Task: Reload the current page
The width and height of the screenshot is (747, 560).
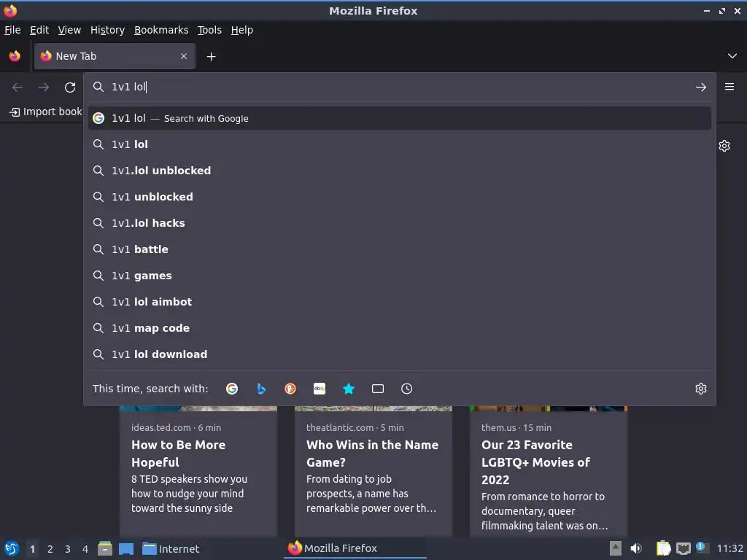Action: [70, 87]
